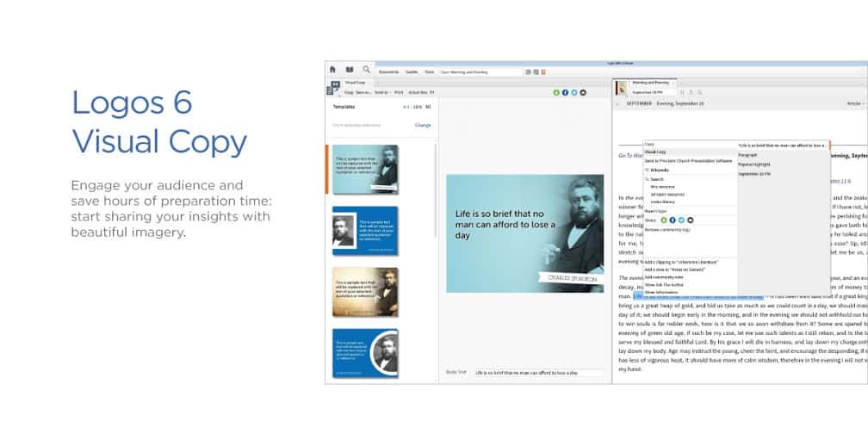Click the Change link under Templates
This screenshot has height=434, width=868.
423,125
